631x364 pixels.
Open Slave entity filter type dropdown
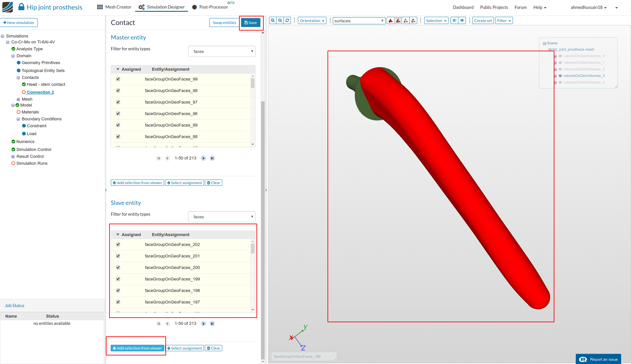[222, 217]
